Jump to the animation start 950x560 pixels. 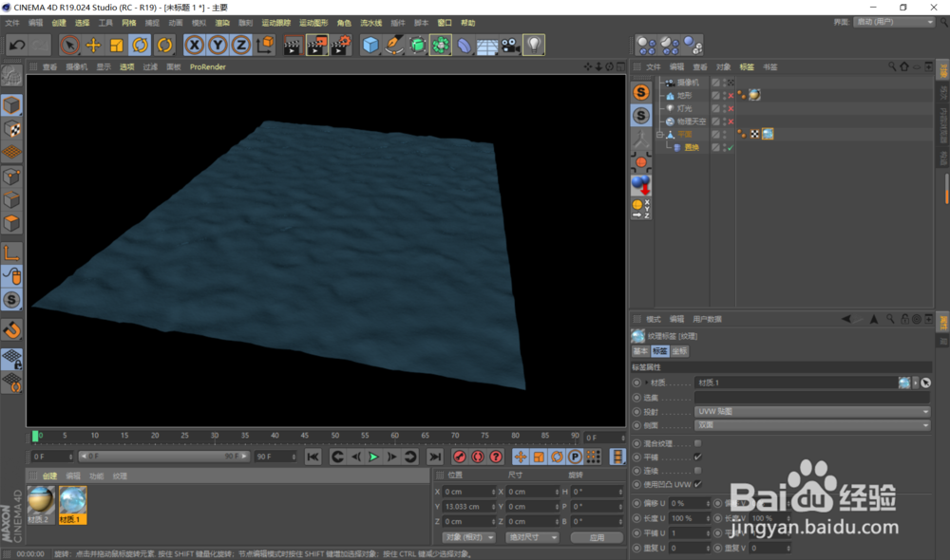313,457
